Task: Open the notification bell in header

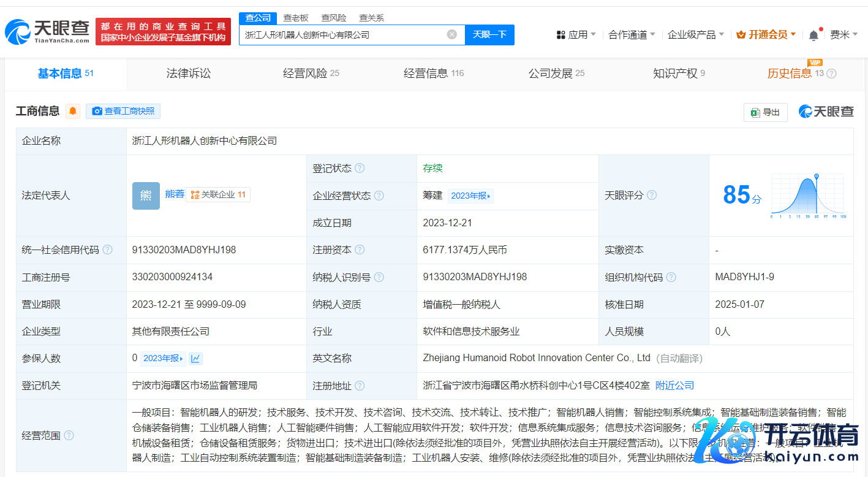Action: coord(813,35)
